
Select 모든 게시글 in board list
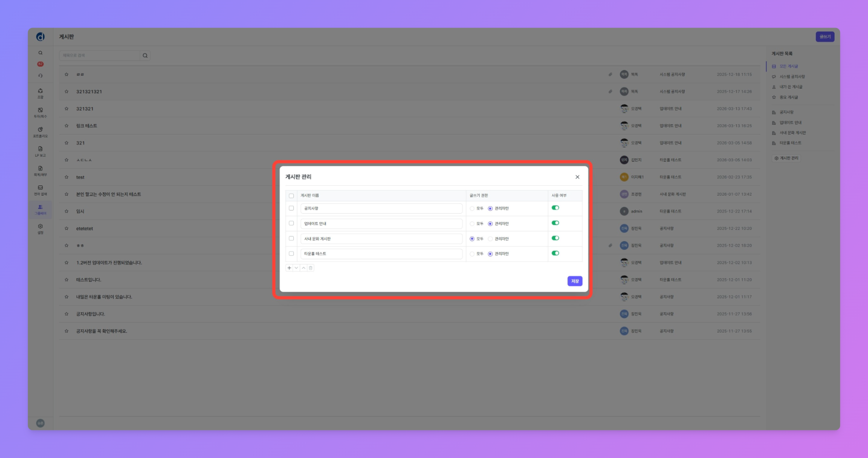point(788,66)
